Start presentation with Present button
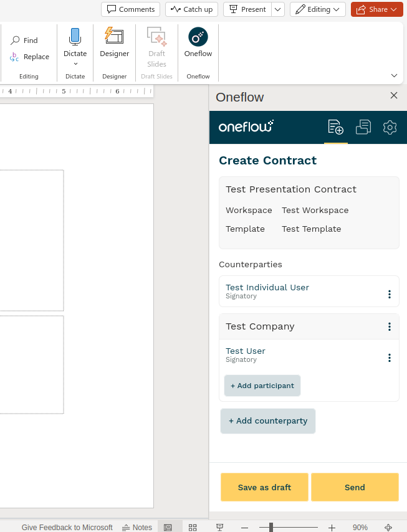This screenshot has width=407, height=532. coord(247,9)
